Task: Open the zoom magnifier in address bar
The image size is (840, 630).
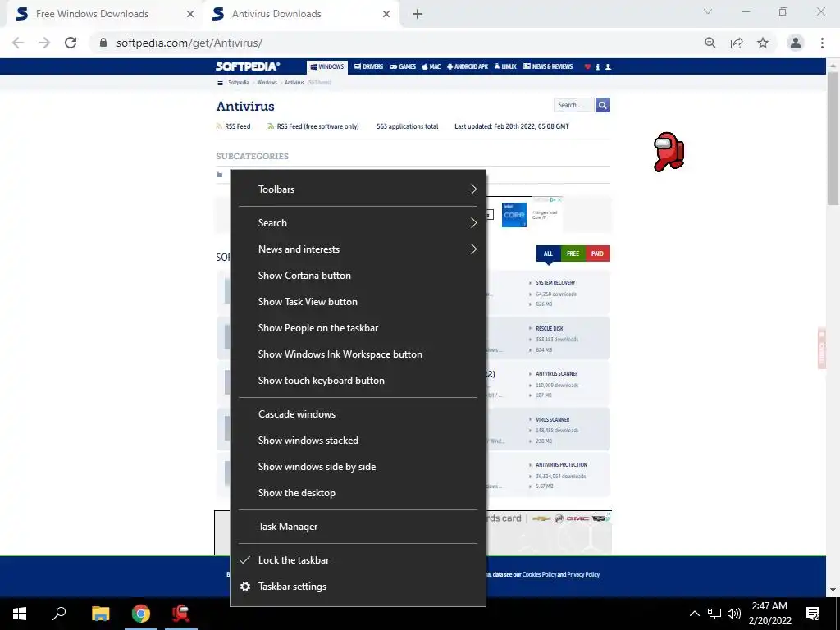Action: pyautogui.click(x=710, y=43)
